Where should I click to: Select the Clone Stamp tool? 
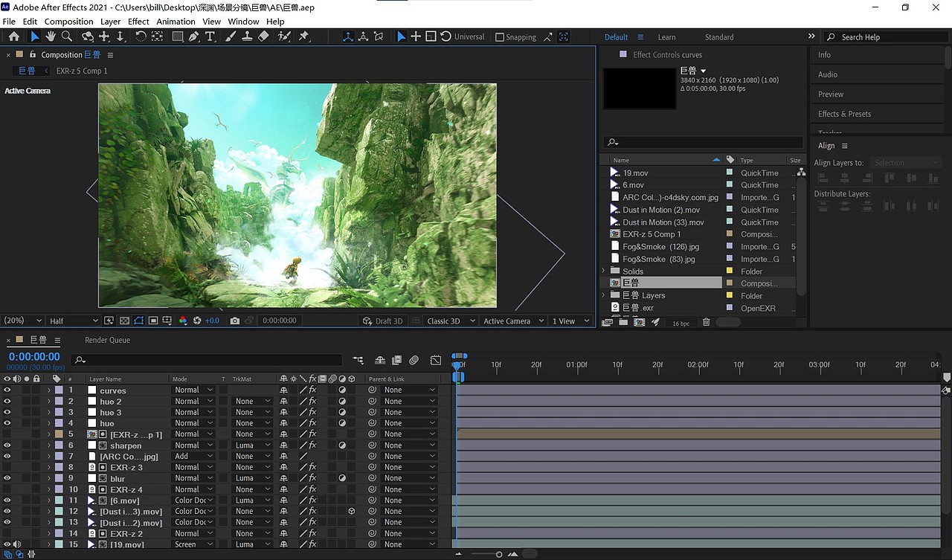click(x=247, y=36)
